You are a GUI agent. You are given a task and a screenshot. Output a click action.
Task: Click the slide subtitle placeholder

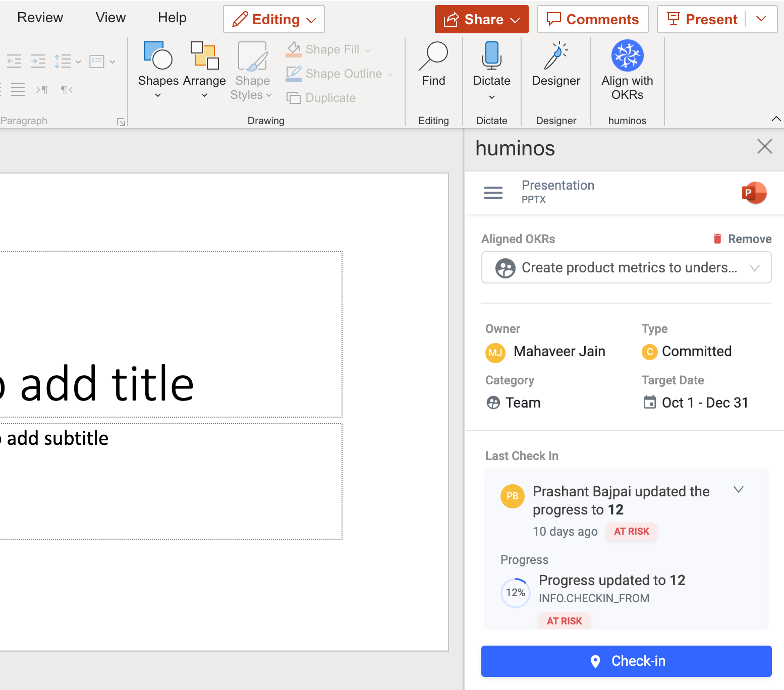coord(171,482)
